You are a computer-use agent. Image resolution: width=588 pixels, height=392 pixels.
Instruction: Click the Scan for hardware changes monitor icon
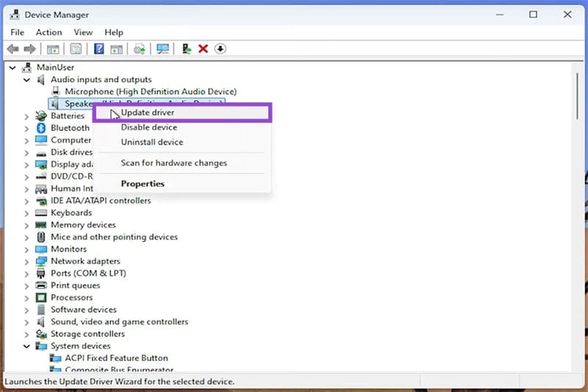click(162, 49)
